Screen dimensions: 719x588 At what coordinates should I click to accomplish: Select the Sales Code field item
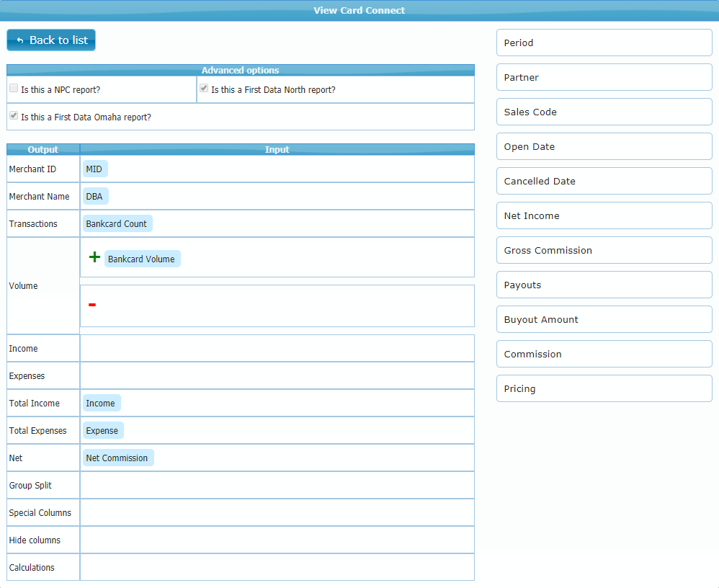tap(604, 112)
